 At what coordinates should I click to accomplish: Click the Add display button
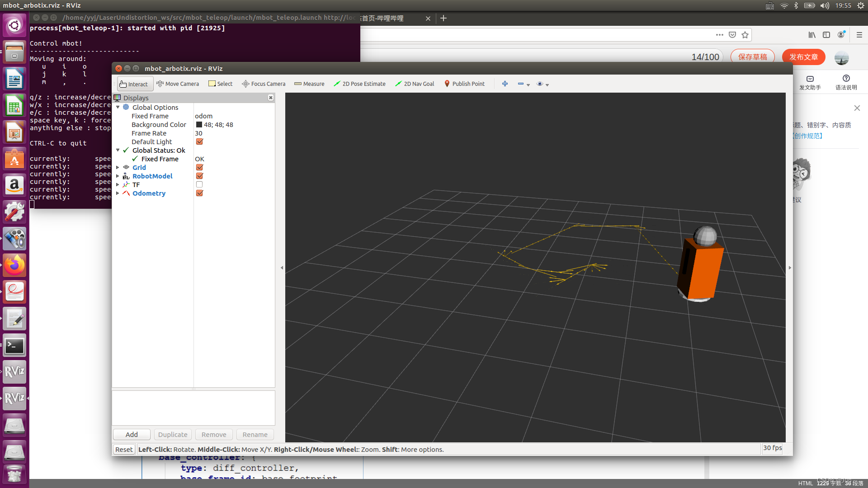pos(132,434)
